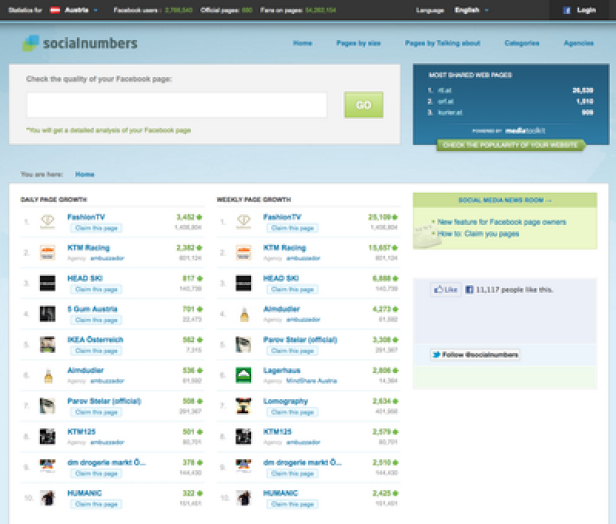The height and width of the screenshot is (524, 616).
Task: Open orf.at most shared web page
Action: coord(446,101)
